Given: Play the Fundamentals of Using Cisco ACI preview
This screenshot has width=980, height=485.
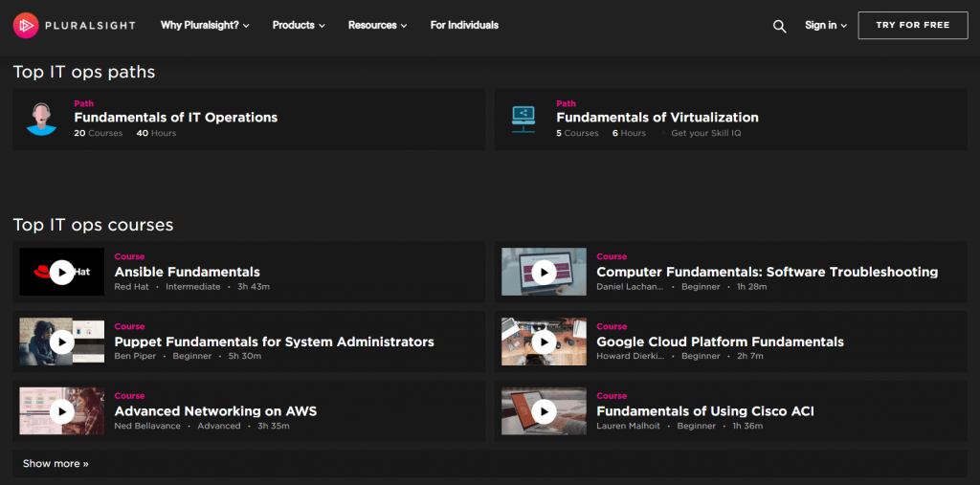Looking at the screenshot, I should [544, 411].
